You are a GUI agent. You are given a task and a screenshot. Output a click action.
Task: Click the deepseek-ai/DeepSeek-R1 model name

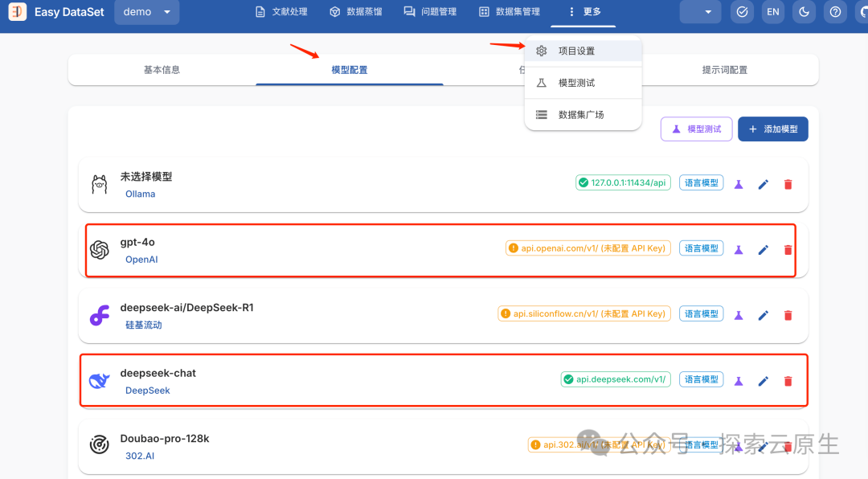(186, 307)
